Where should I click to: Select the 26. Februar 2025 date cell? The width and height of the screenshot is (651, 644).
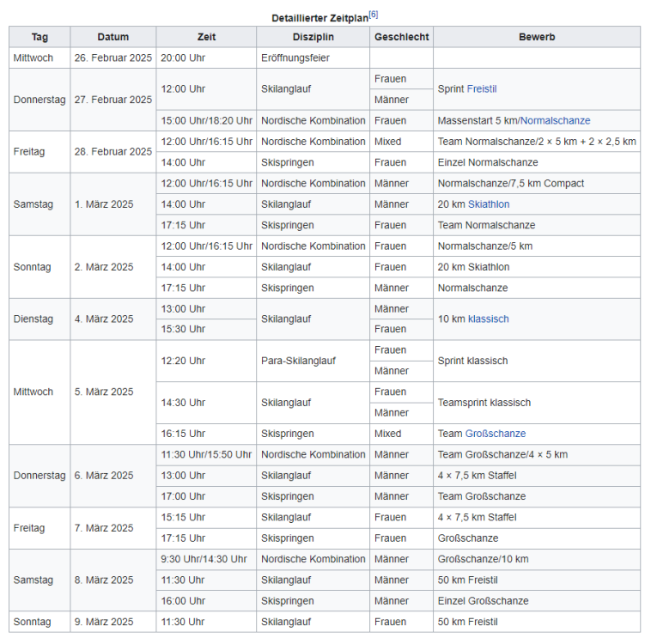pyautogui.click(x=113, y=58)
